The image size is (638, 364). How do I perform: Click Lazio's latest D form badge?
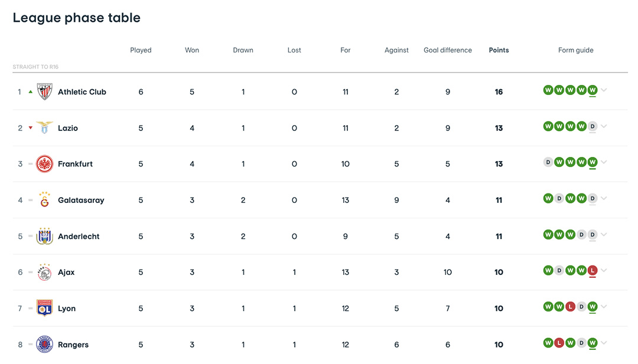coord(593,126)
